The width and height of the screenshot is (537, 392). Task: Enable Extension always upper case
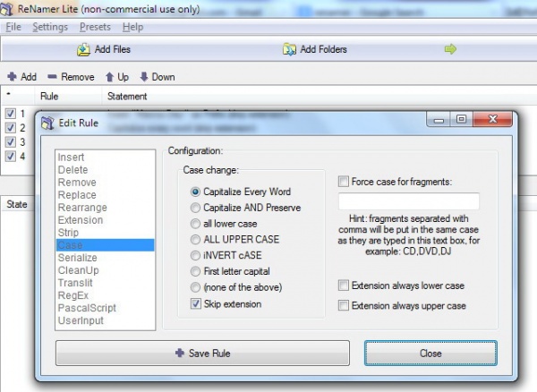pyautogui.click(x=344, y=305)
